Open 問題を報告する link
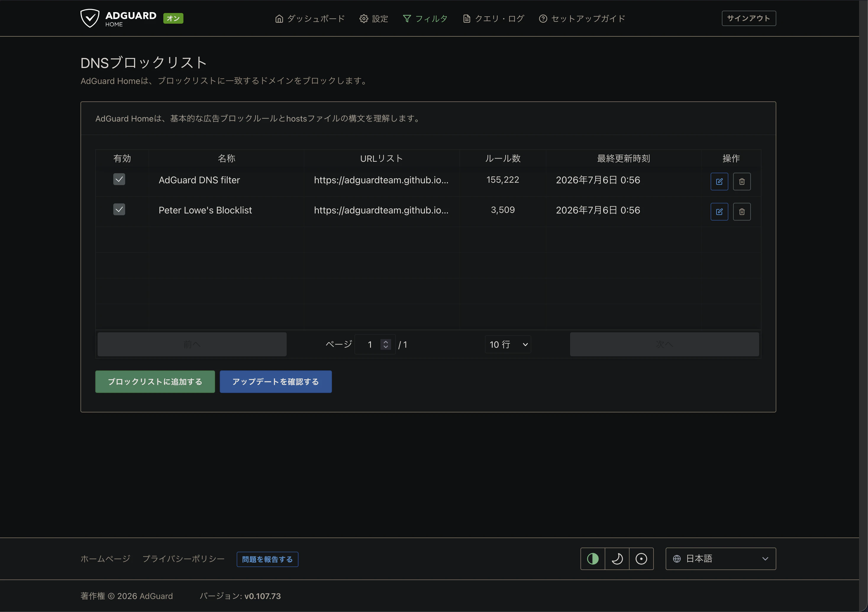The width and height of the screenshot is (868, 612). (267, 559)
